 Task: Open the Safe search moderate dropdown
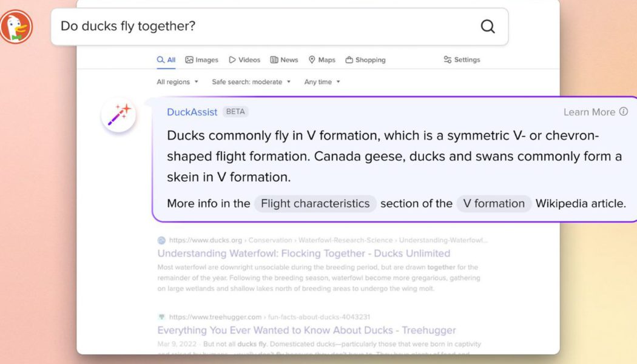[x=251, y=81]
